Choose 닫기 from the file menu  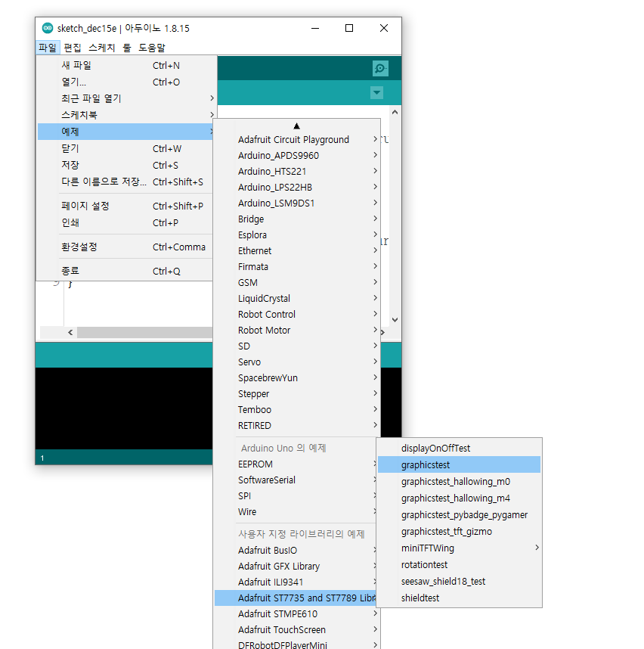(126, 148)
